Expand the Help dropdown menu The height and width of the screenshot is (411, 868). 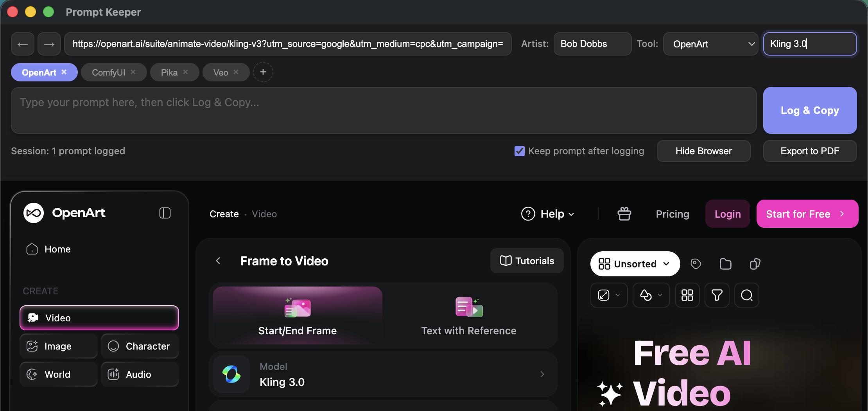(549, 214)
